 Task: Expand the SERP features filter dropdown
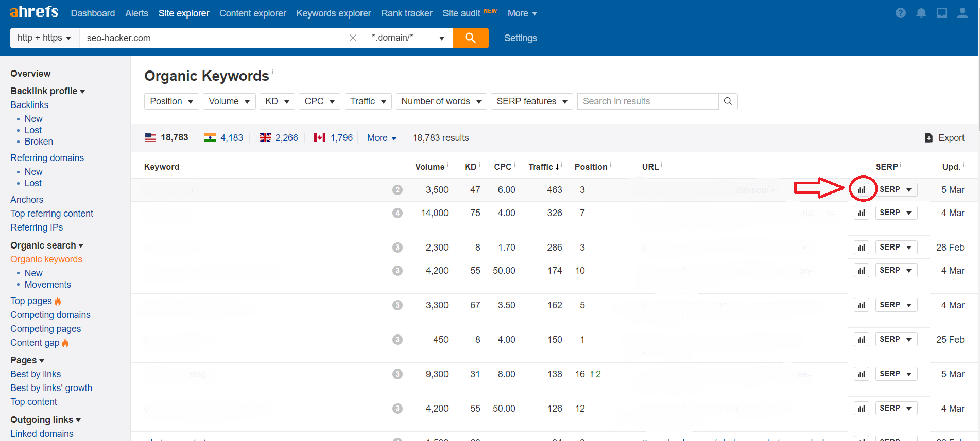click(x=531, y=101)
